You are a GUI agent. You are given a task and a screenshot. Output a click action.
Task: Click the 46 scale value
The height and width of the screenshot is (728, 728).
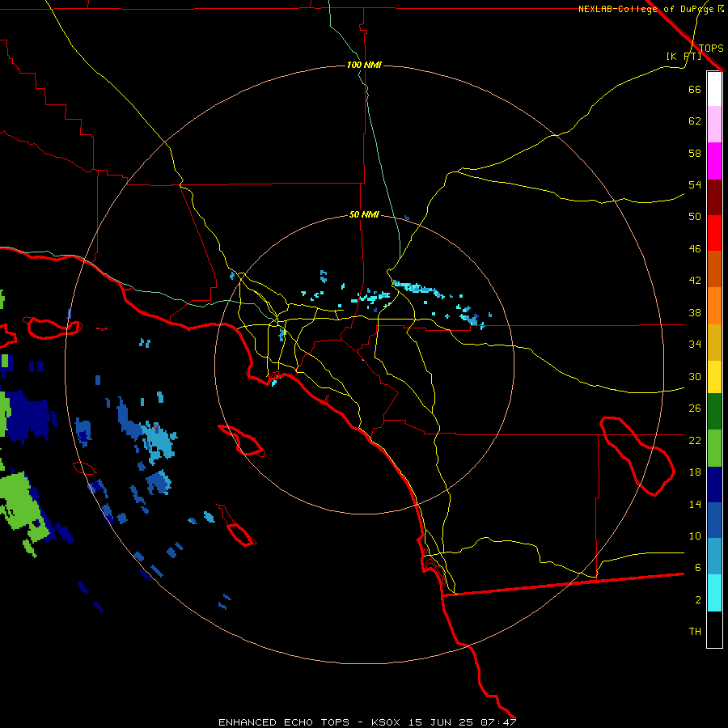coord(695,249)
